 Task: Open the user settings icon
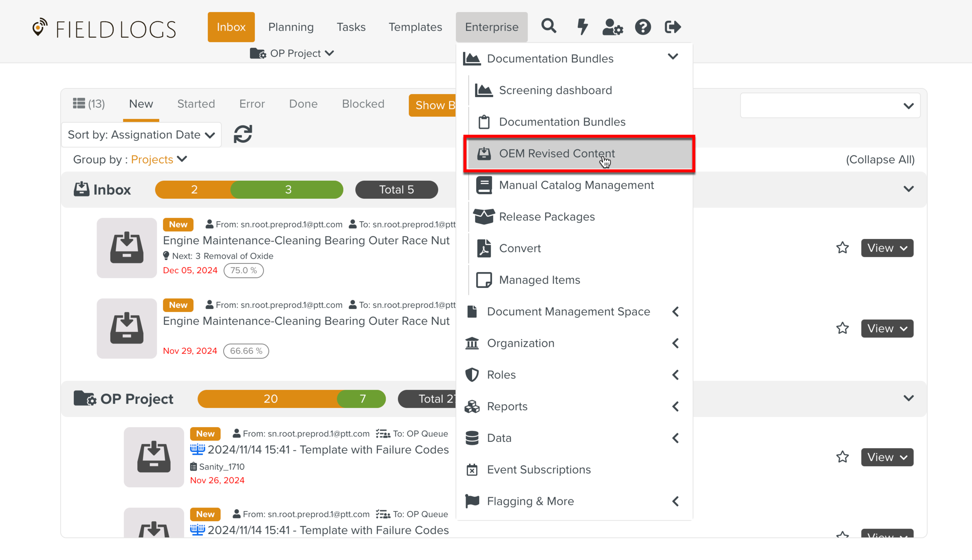click(x=612, y=27)
